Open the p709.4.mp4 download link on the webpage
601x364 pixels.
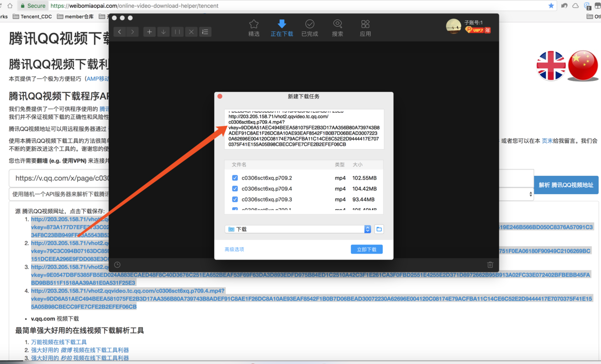point(312,299)
